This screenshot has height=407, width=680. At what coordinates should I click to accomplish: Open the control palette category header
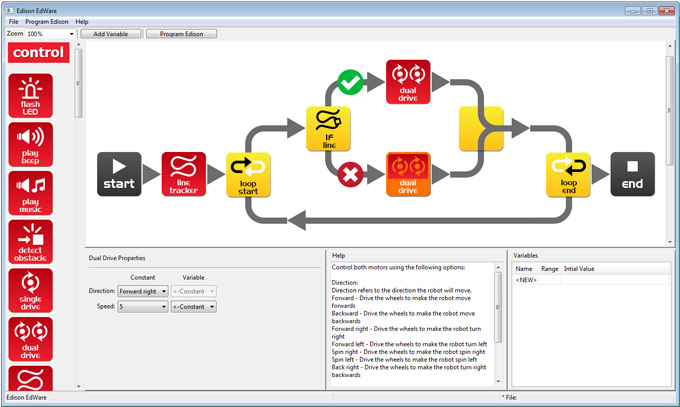click(39, 53)
